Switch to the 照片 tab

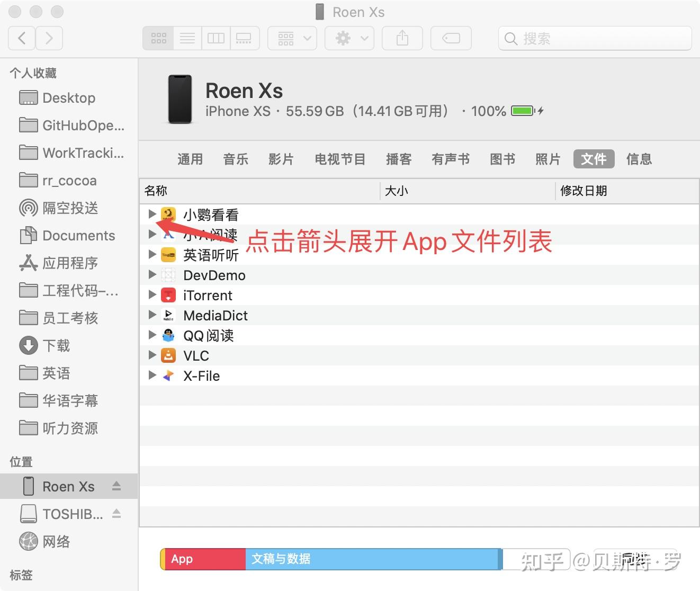click(548, 159)
